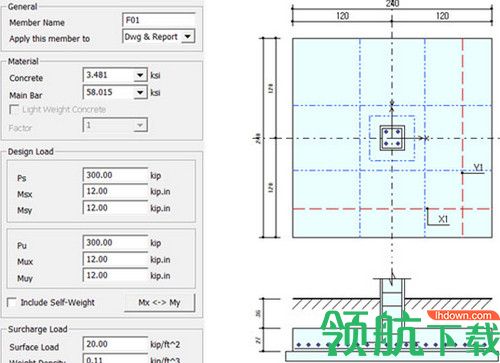Click the X1 section marker in drawing
Image resolution: width=500 pixels, height=363 pixels.
[x=443, y=219]
